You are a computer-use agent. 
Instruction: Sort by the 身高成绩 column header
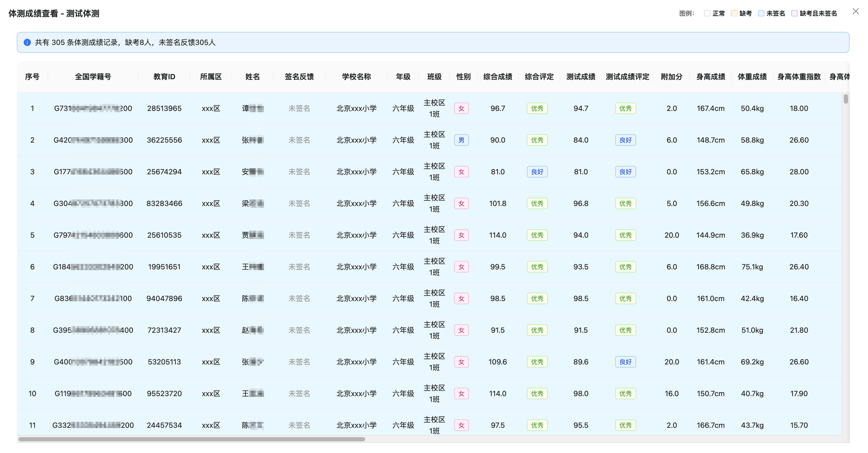pyautogui.click(x=710, y=77)
